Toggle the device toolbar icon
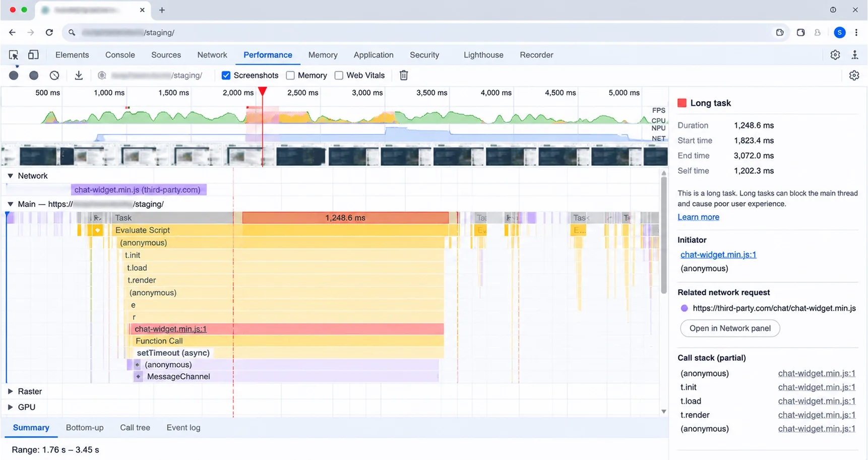This screenshot has height=460, width=868. (x=33, y=55)
